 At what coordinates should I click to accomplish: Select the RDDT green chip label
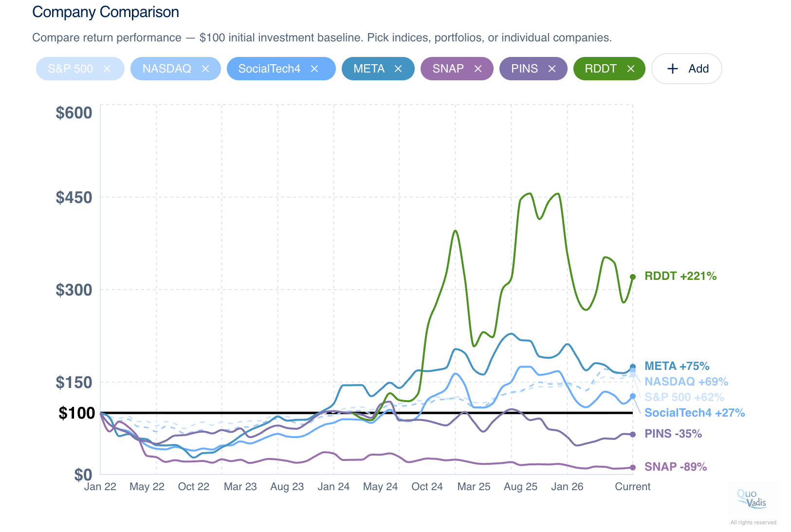[x=601, y=69]
